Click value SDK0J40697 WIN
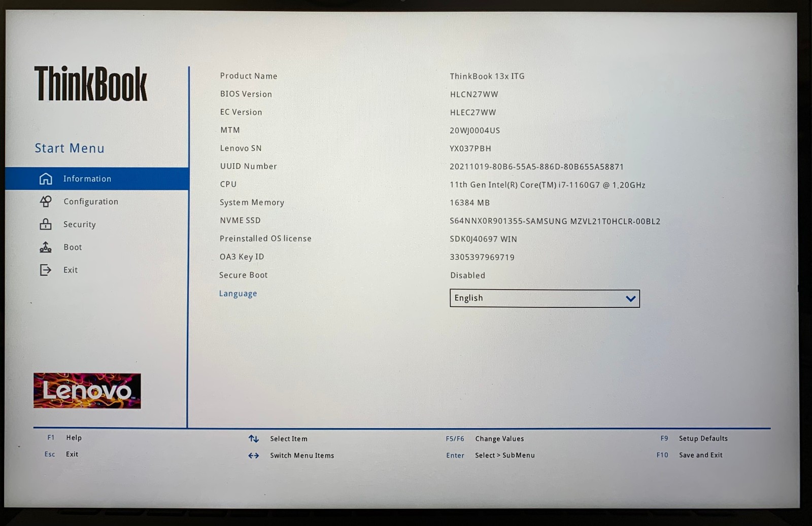Viewport: 812px width, 526px height. click(x=484, y=239)
